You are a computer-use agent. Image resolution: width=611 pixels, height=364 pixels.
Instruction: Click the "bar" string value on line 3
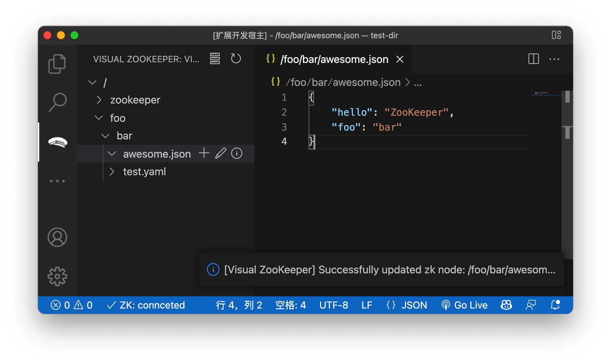(x=387, y=127)
